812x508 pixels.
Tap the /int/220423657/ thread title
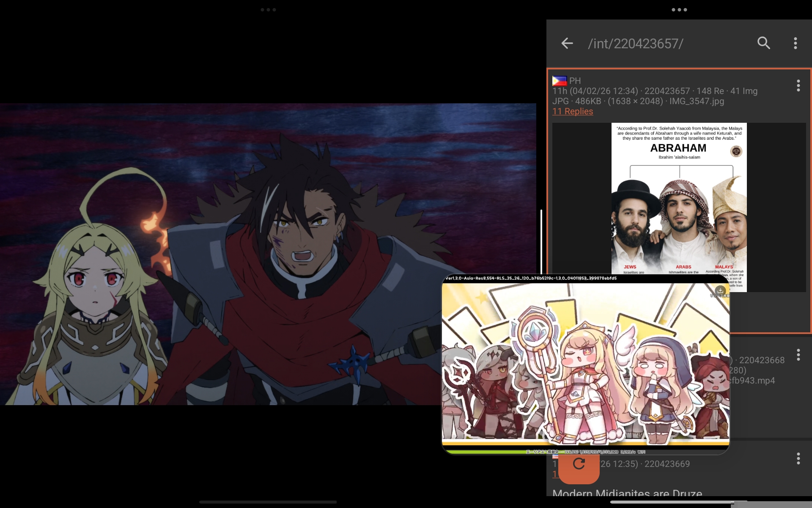point(635,44)
